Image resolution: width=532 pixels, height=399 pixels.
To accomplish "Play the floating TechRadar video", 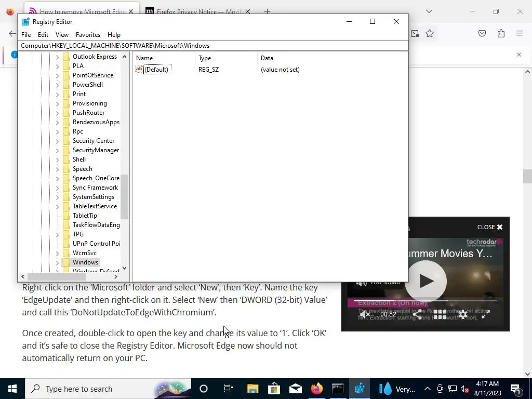I will tap(426, 281).
